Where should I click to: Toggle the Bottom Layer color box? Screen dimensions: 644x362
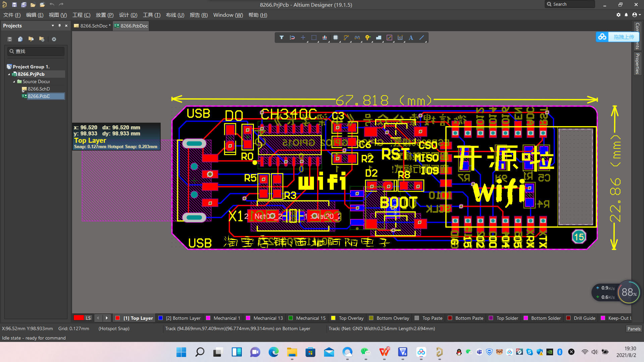pyautogui.click(x=161, y=318)
